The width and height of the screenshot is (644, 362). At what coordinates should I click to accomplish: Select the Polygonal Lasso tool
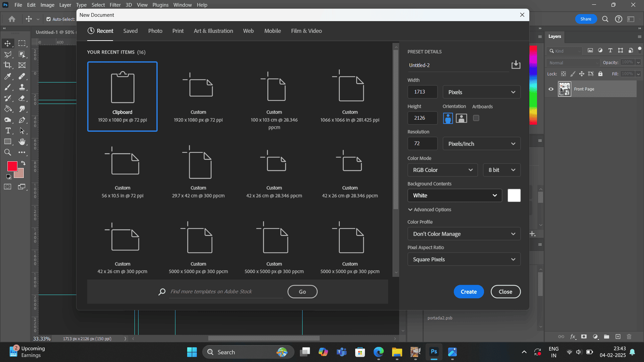(x=7, y=54)
